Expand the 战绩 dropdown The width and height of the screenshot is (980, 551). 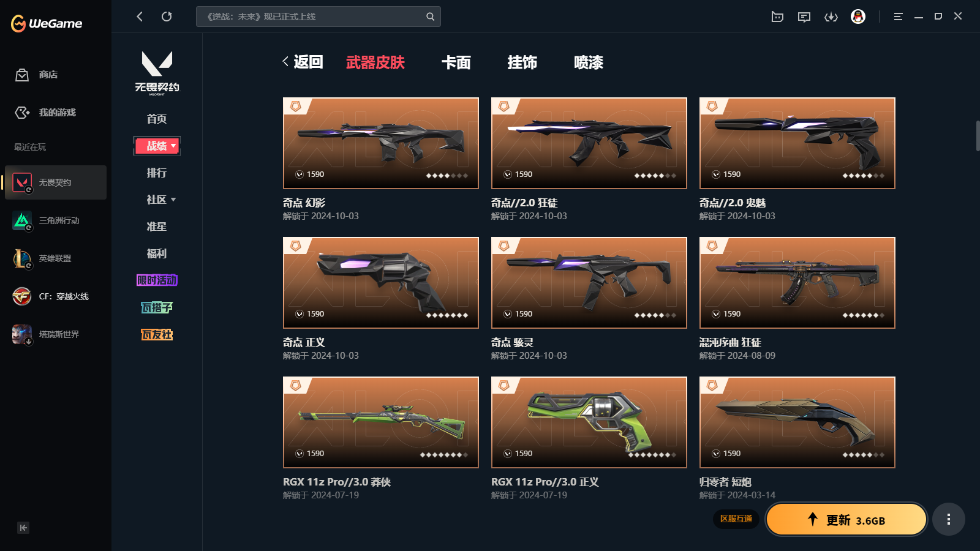click(157, 146)
